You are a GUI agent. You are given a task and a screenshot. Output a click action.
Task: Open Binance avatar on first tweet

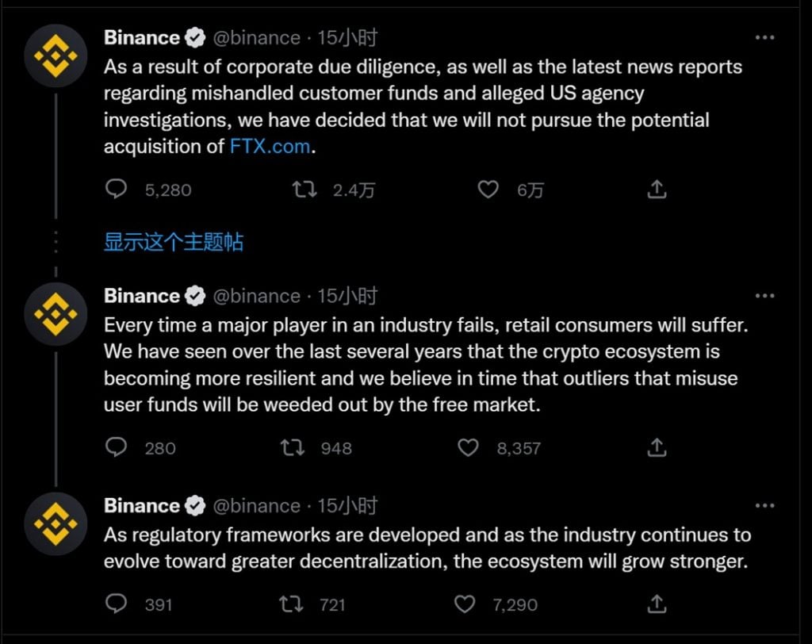tap(56, 56)
